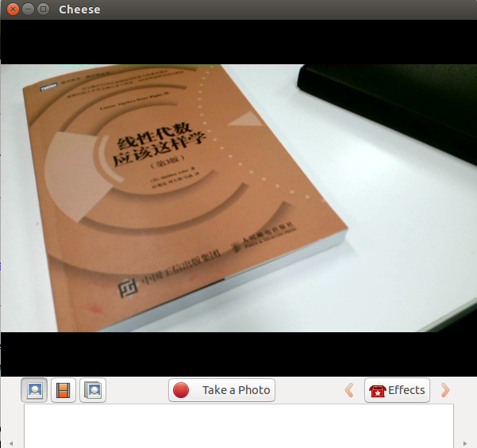Switch to Burst mode
Image resolution: width=477 pixels, height=448 pixels.
tap(93, 390)
